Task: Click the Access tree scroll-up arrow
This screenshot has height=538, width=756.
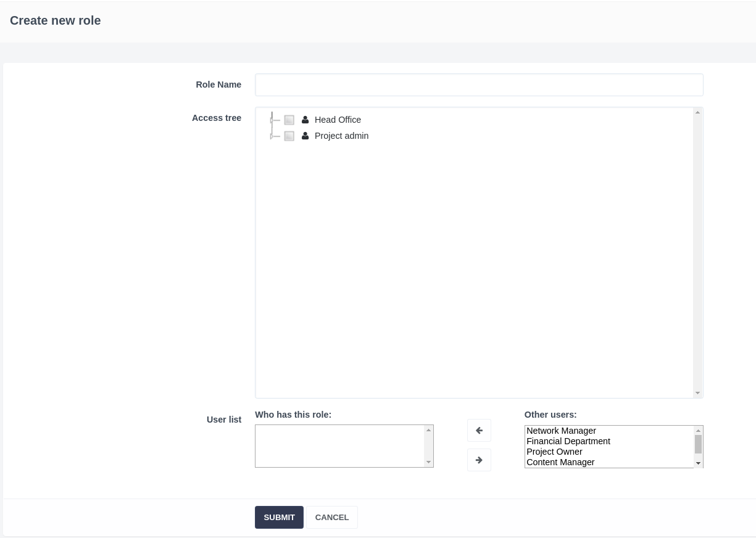Action: [697, 112]
